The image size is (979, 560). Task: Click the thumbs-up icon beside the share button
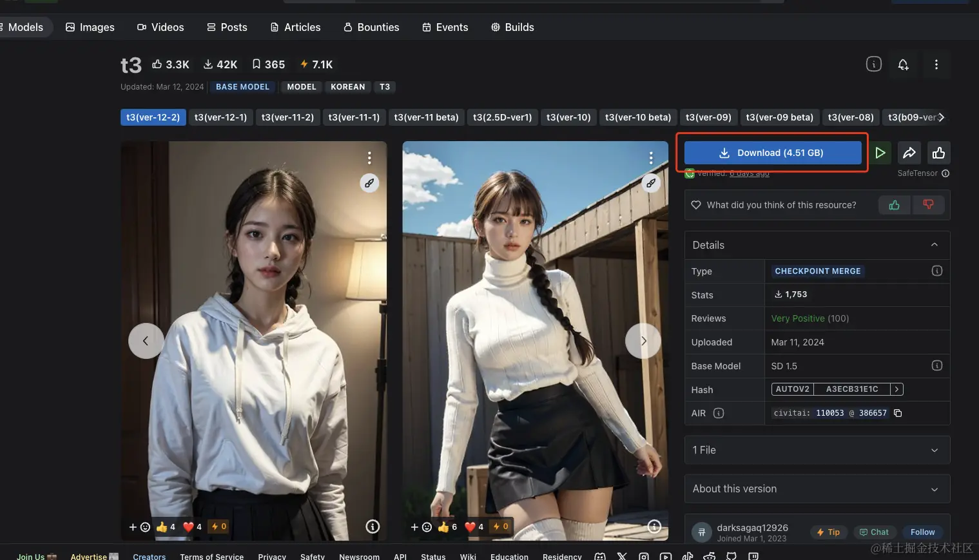click(938, 153)
